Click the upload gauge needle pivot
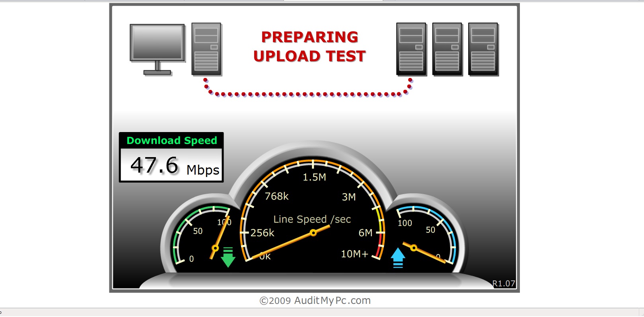This screenshot has width=644, height=317. 414,248
